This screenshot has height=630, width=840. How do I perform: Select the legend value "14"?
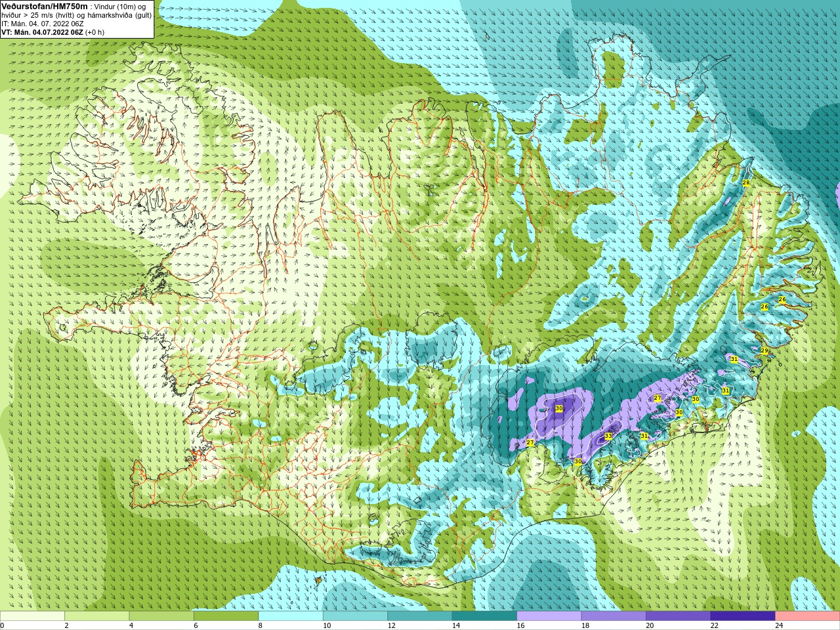click(456, 625)
